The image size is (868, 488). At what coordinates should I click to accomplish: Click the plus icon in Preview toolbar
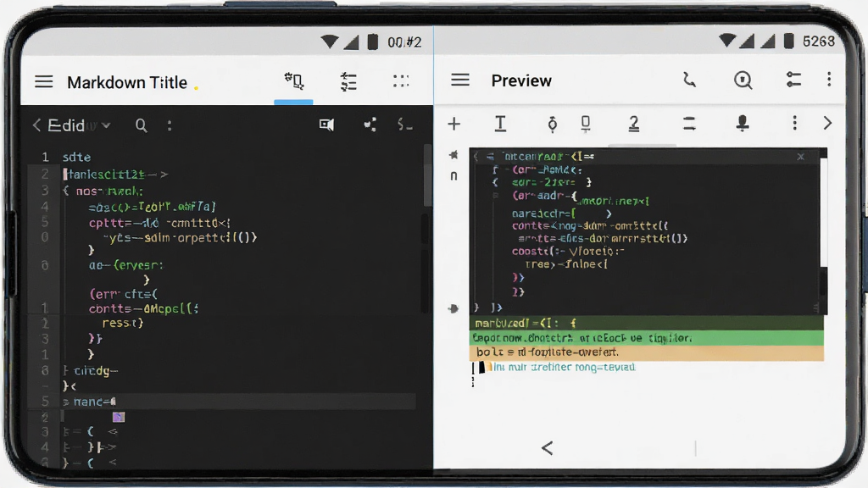point(454,124)
